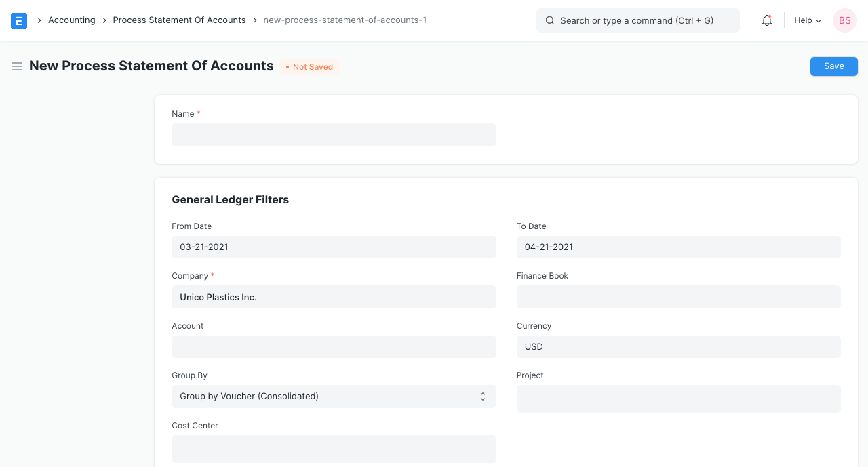This screenshot has width=868, height=467.
Task: Click the Company field showing Unico Plastics Inc.
Action: (x=334, y=297)
